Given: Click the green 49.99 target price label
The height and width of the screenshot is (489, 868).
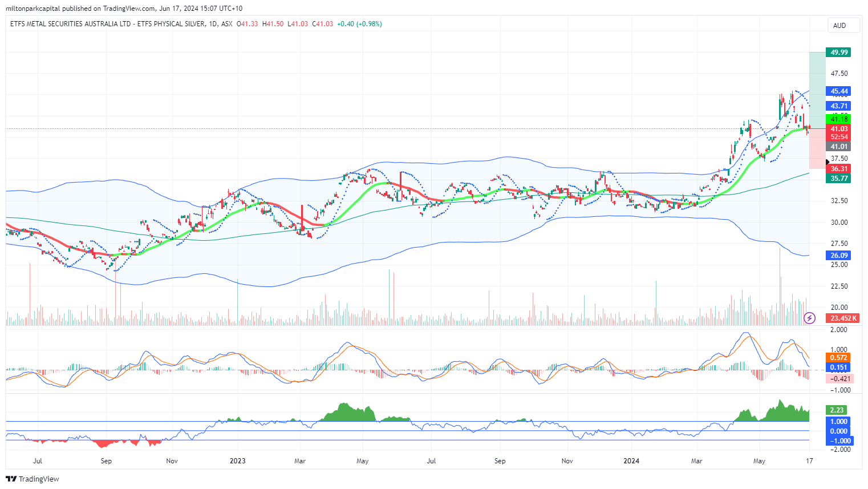Looking at the screenshot, I should pyautogui.click(x=838, y=52).
